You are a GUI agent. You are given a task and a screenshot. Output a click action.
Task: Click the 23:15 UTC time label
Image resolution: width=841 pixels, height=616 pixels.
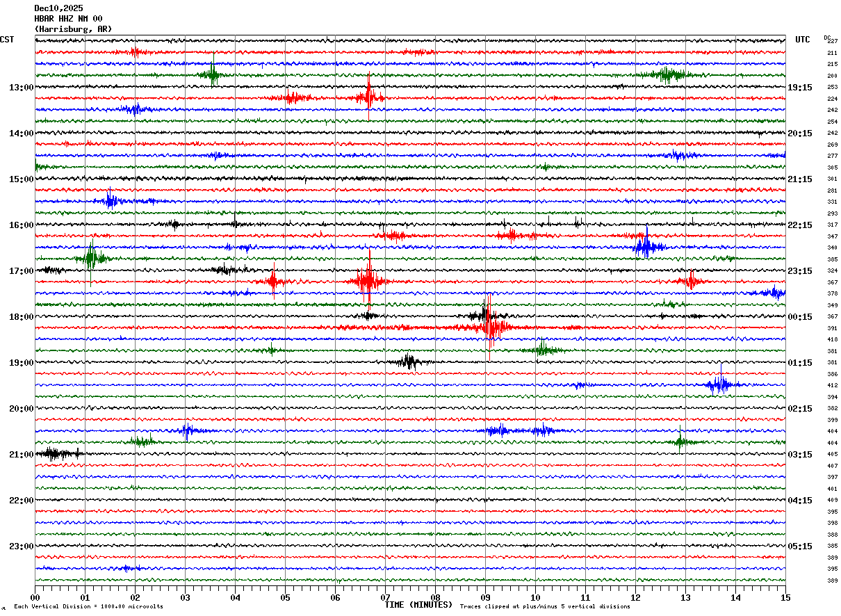tap(800, 271)
